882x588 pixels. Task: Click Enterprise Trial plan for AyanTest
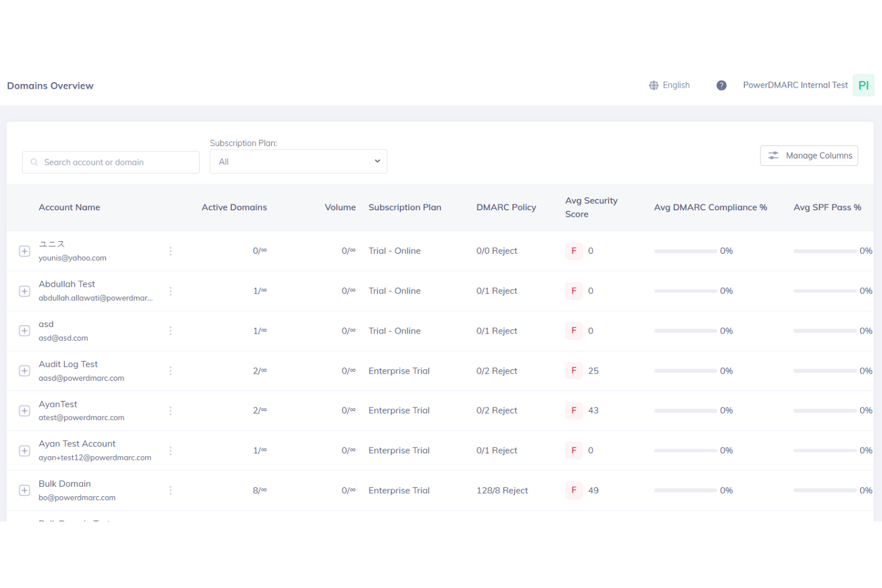click(x=399, y=410)
